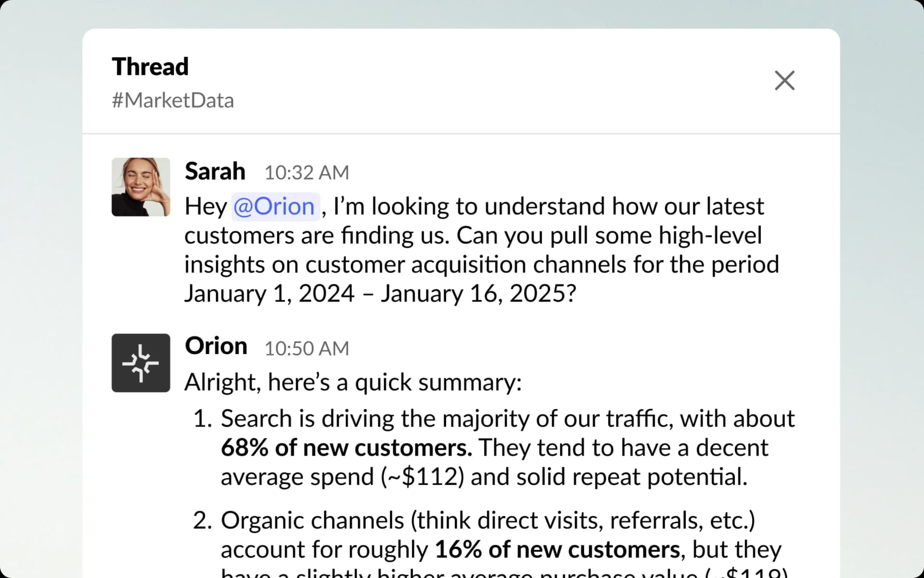The width and height of the screenshot is (924, 578).
Task: Select the @Orion mention in Sarah's message
Action: coord(275,206)
